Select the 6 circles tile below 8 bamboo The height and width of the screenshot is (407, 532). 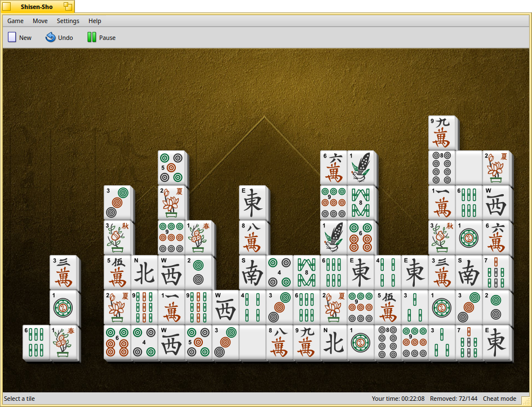pyautogui.click(x=361, y=238)
